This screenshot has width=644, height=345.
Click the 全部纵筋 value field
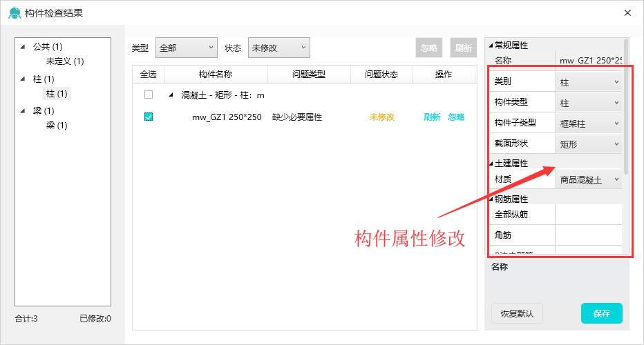coord(589,214)
